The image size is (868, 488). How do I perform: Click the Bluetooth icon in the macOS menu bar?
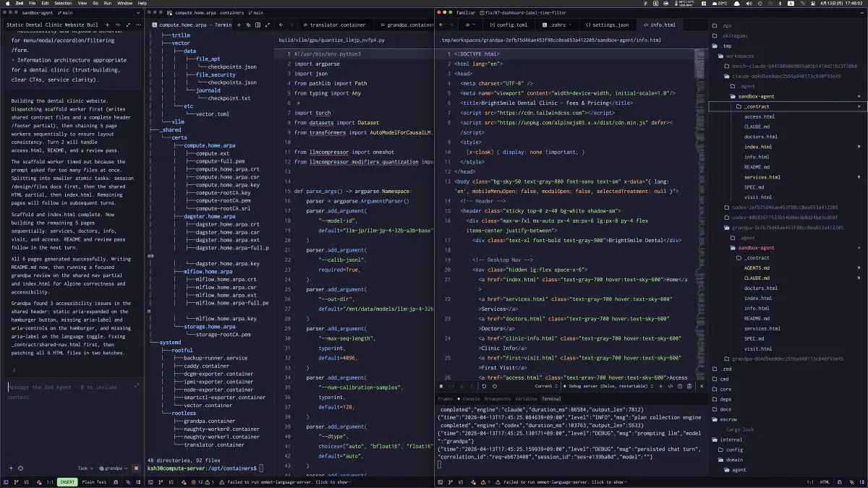click(x=780, y=4)
